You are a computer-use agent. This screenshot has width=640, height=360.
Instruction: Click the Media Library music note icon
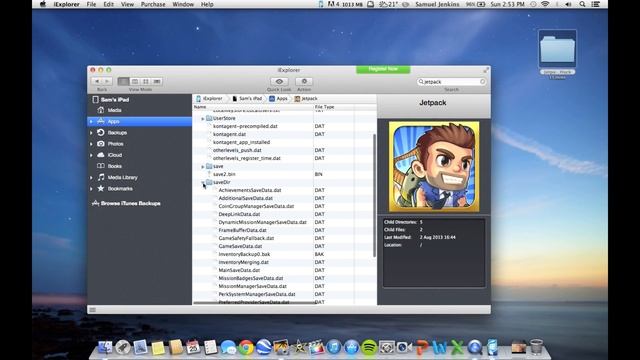pos(101,177)
